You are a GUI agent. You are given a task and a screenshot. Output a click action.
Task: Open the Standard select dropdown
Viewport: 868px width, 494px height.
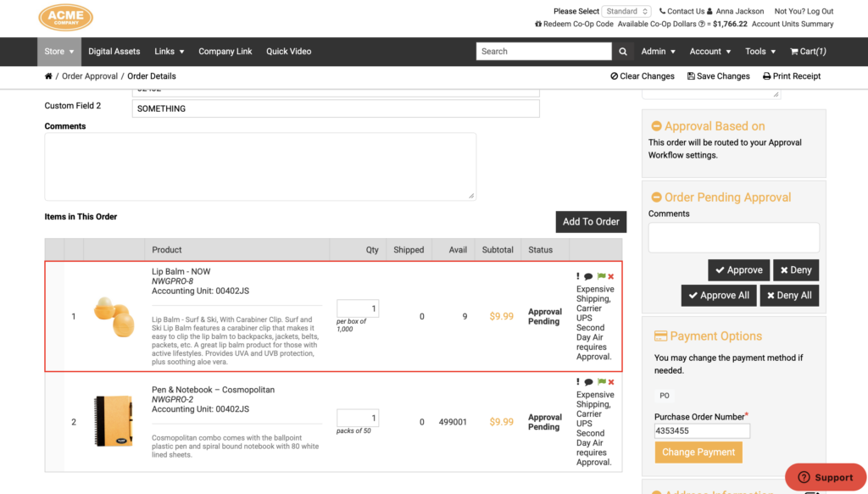tap(626, 11)
